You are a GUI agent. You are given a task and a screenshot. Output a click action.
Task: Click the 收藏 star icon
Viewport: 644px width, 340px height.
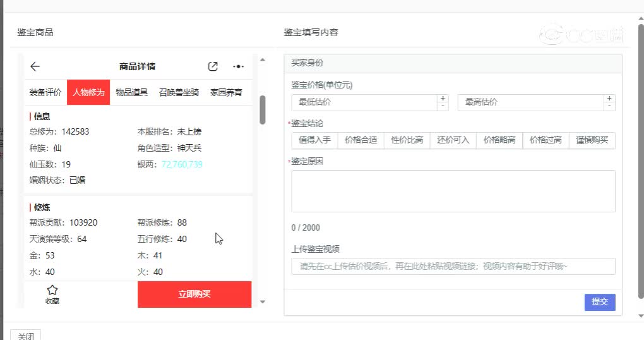click(52, 290)
